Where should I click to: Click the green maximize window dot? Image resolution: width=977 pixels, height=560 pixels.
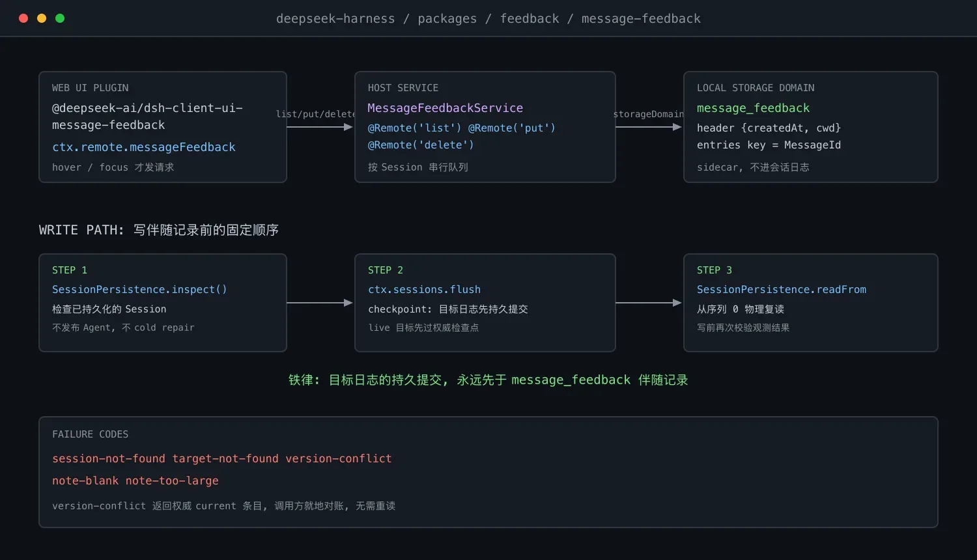coord(60,18)
